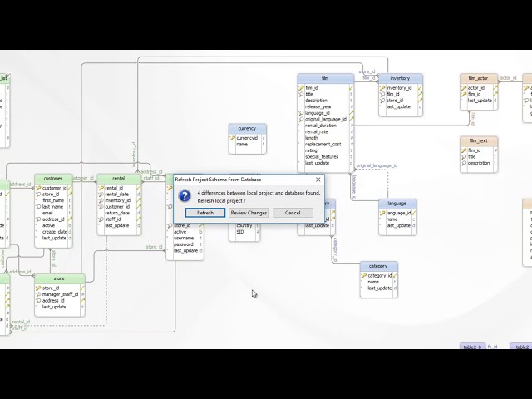532x399 pixels.
Task: Click the index icon beside title in film_text
Action: click(x=464, y=157)
